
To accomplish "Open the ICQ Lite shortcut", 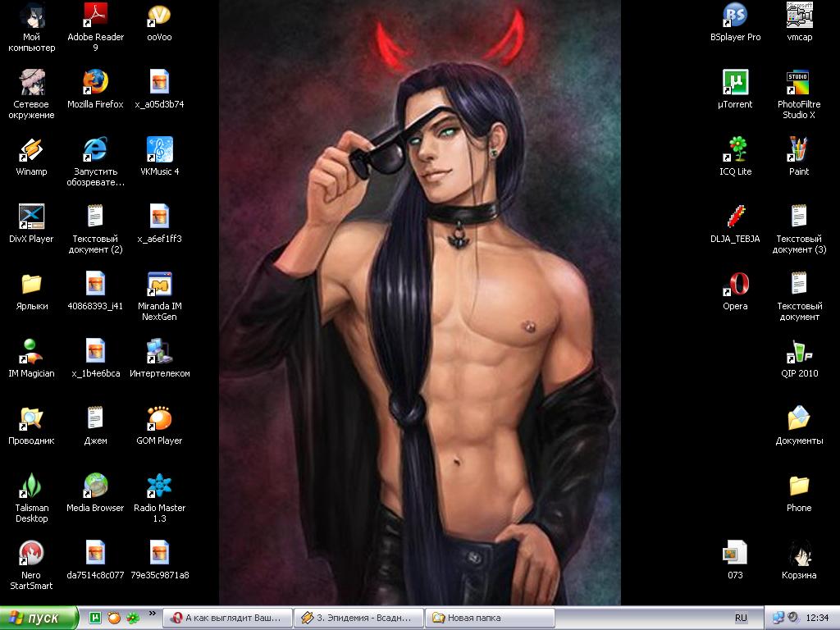I will (735, 149).
